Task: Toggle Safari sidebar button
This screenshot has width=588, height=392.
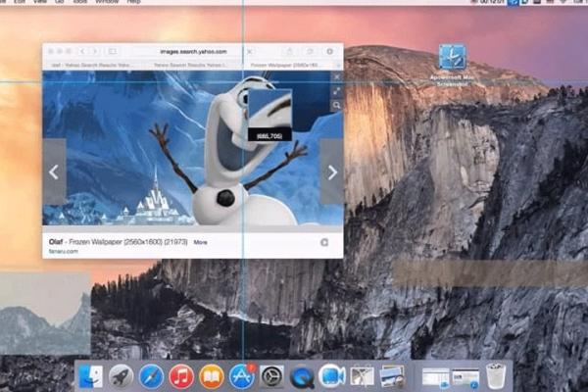Action: tap(112, 51)
